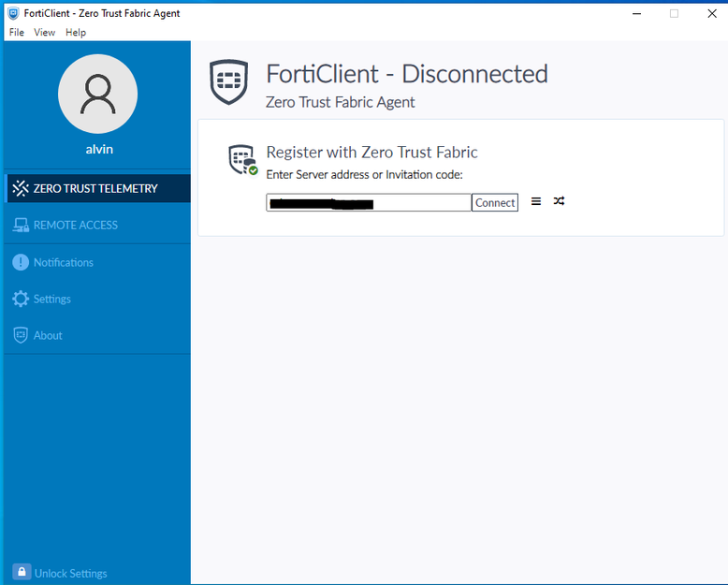Click the Remote Access laptop icon
This screenshot has width=728, height=585.
21,226
